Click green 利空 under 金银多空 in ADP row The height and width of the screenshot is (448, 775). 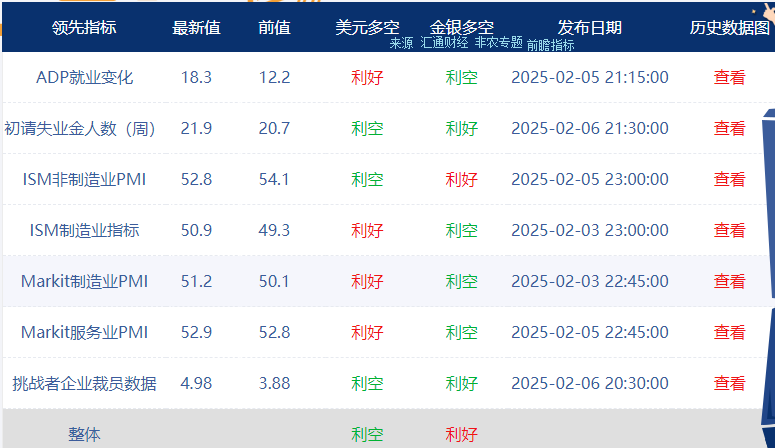pyautogui.click(x=462, y=78)
